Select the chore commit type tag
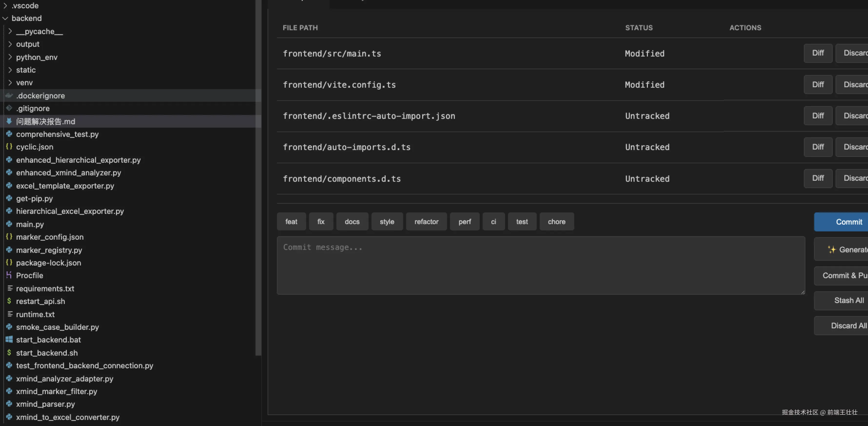 click(556, 222)
